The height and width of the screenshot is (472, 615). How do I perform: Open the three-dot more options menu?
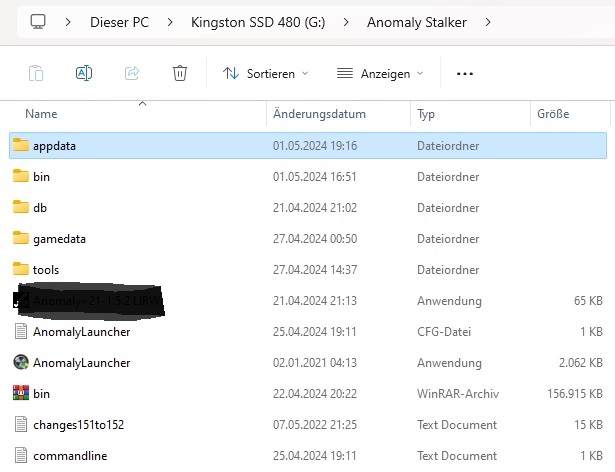pyautogui.click(x=465, y=73)
